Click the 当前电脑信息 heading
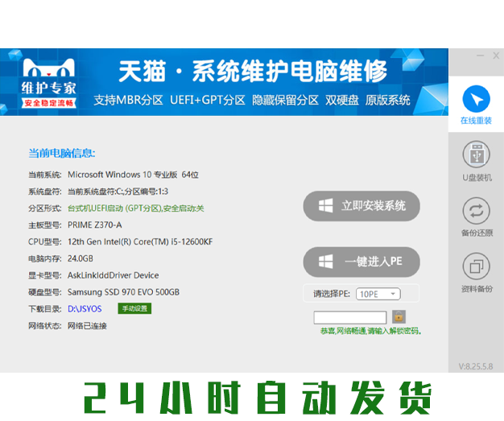The width and height of the screenshot is (504, 421). [62, 153]
